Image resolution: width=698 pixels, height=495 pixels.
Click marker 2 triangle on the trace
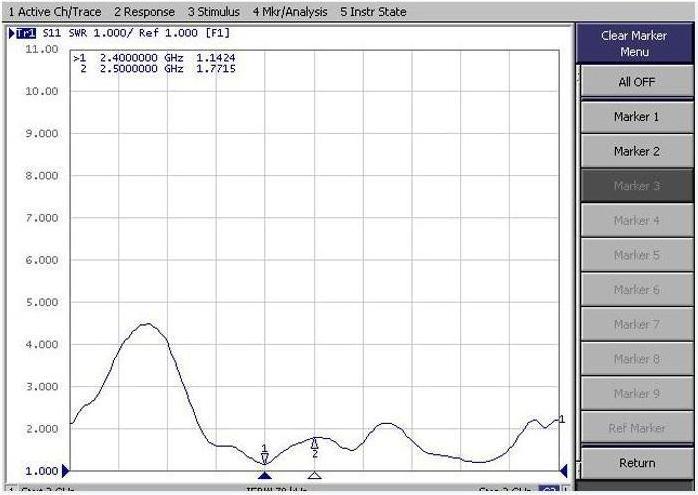pos(314,443)
